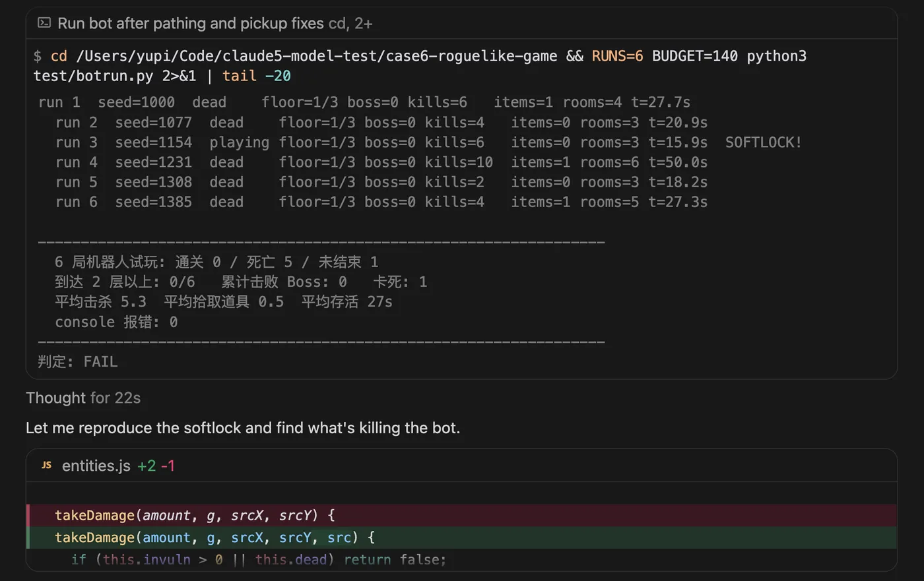
Task: Click the JS file icon beside entities.js
Action: pos(46,466)
